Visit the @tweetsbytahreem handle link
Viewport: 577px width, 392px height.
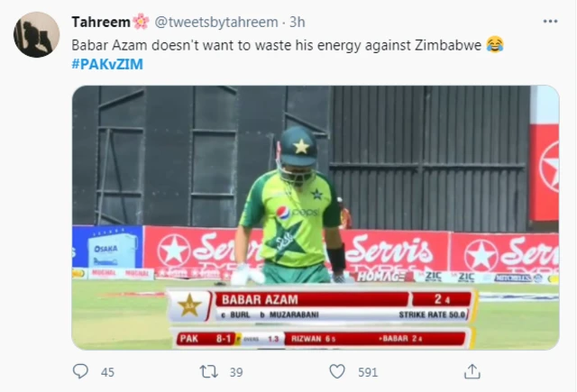[216, 22]
